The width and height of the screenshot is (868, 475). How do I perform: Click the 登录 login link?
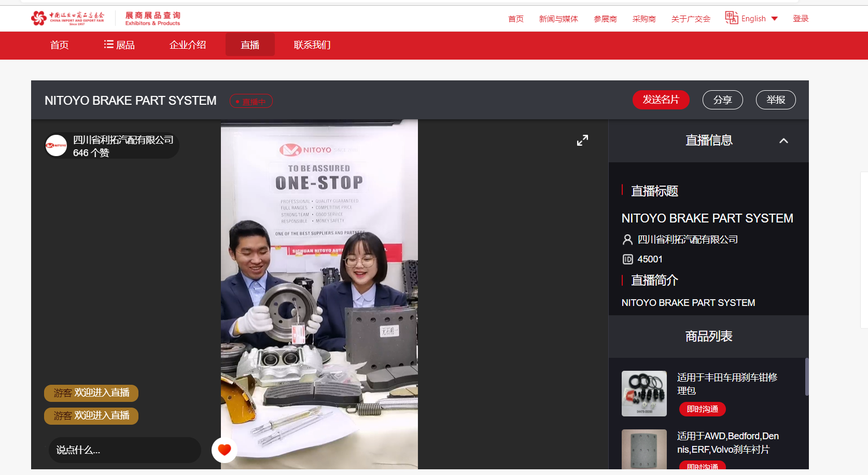(x=801, y=19)
